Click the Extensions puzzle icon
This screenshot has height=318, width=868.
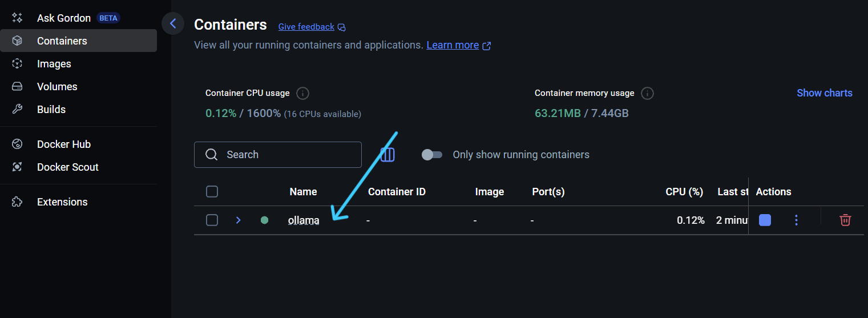coord(17,202)
